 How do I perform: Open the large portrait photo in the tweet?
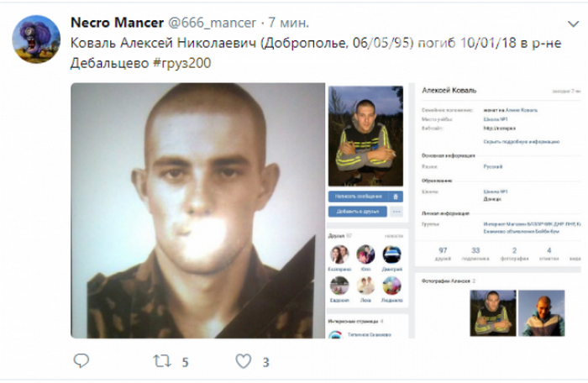coord(197,211)
